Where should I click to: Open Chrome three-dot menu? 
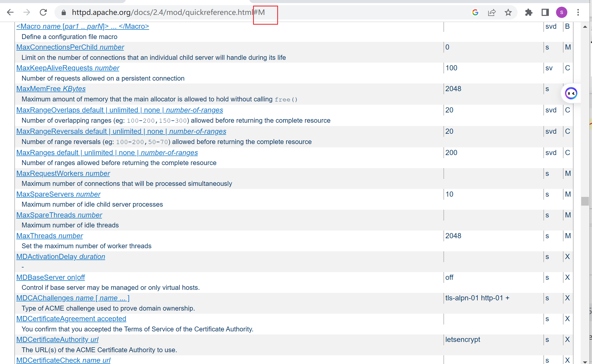tap(578, 12)
